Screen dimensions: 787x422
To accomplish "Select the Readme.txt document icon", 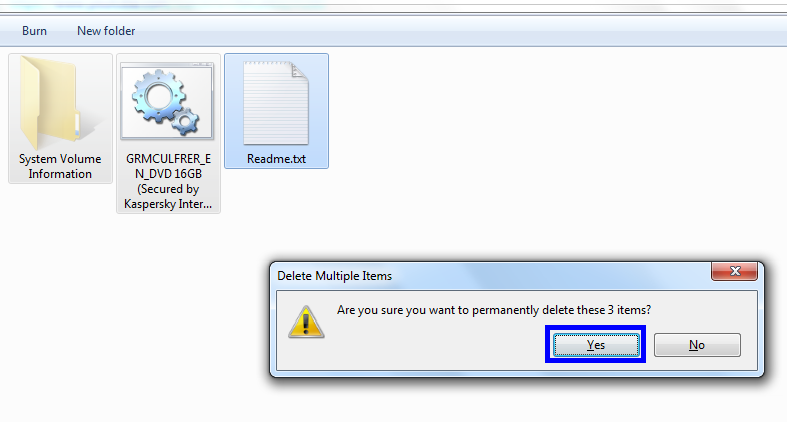I will point(276,103).
